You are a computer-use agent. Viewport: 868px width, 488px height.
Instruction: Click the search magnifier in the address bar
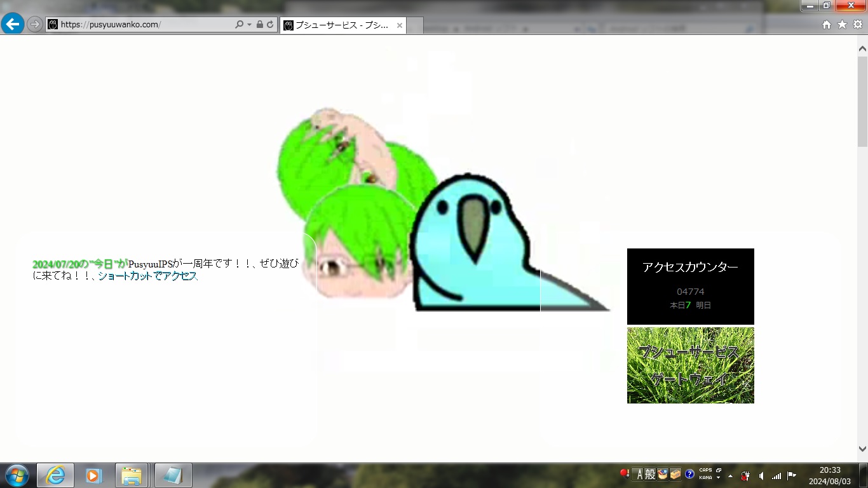[x=240, y=25]
